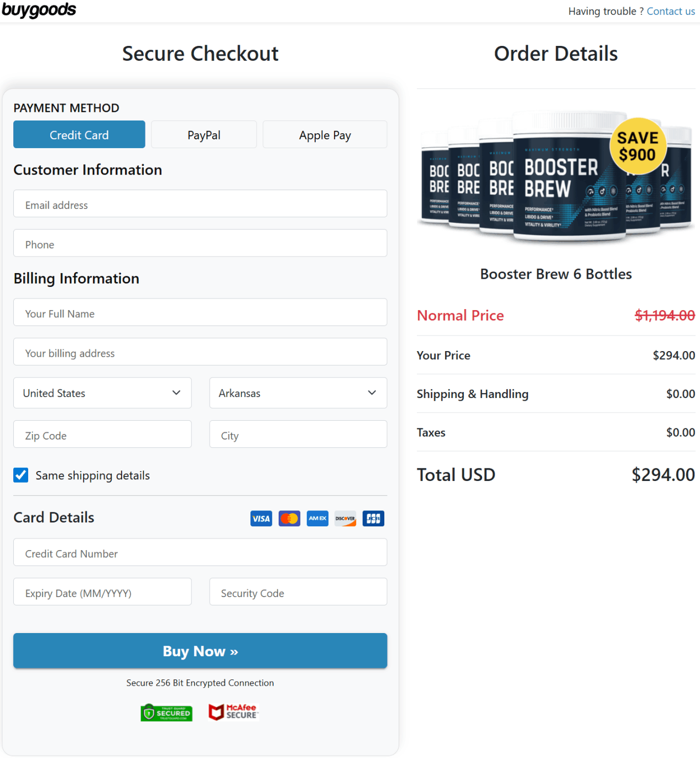
Task: Click the Email address field
Action: tap(200, 204)
